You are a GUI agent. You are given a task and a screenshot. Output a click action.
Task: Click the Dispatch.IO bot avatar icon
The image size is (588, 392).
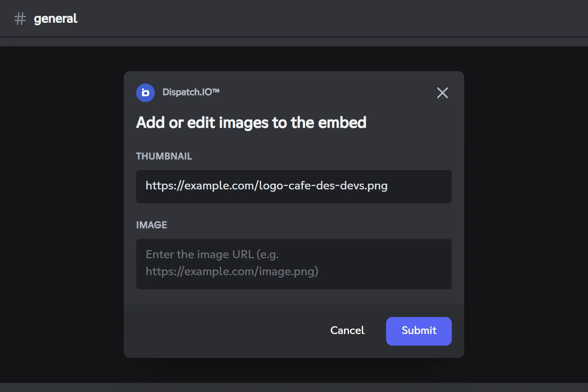click(145, 93)
